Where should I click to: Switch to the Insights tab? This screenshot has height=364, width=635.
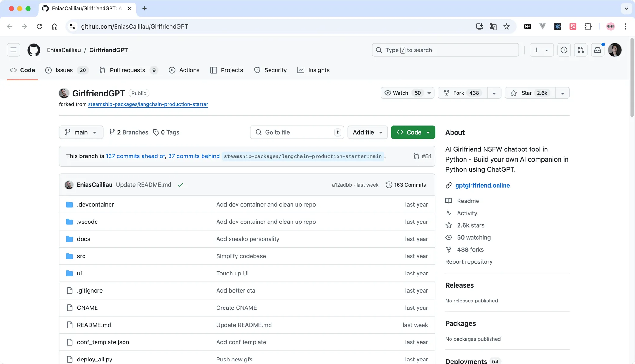click(x=313, y=70)
